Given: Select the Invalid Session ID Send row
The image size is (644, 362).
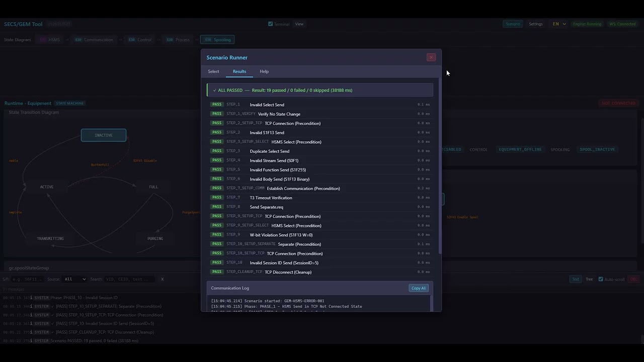Looking at the screenshot, I should pos(320,263).
